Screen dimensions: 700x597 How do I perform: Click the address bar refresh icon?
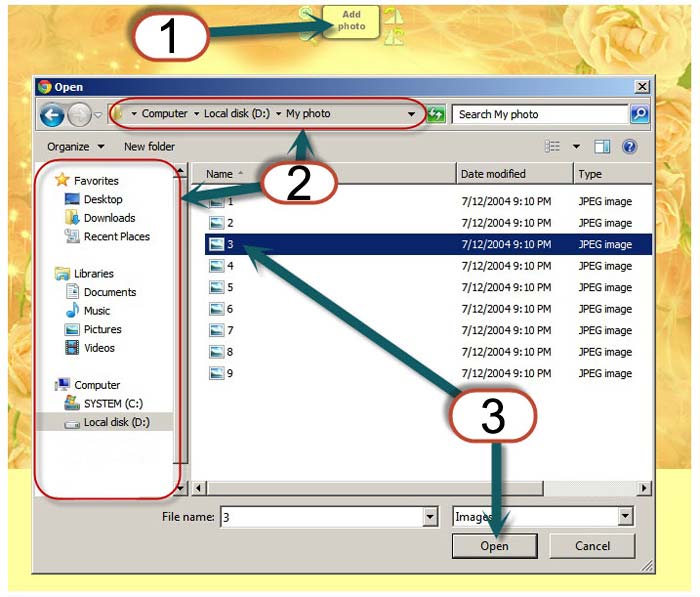click(x=436, y=115)
